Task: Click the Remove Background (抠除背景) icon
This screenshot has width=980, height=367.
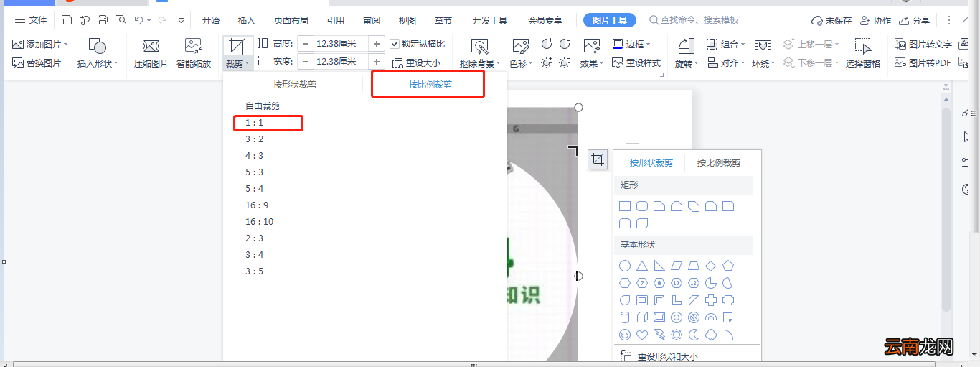Action: pos(479,47)
